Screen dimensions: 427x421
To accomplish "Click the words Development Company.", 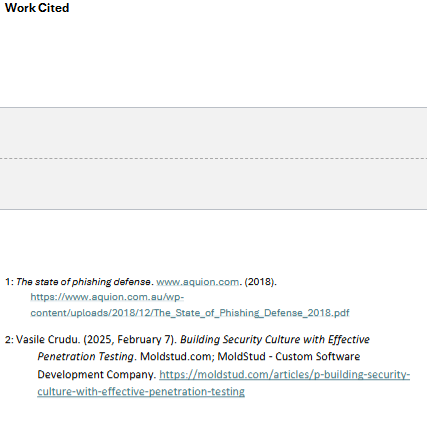I will click(96, 375).
